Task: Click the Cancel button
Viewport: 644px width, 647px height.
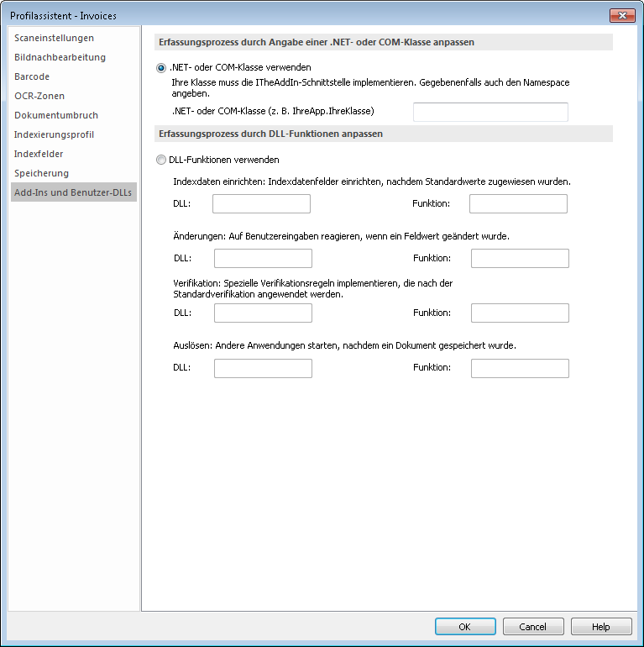Action: tap(533, 627)
